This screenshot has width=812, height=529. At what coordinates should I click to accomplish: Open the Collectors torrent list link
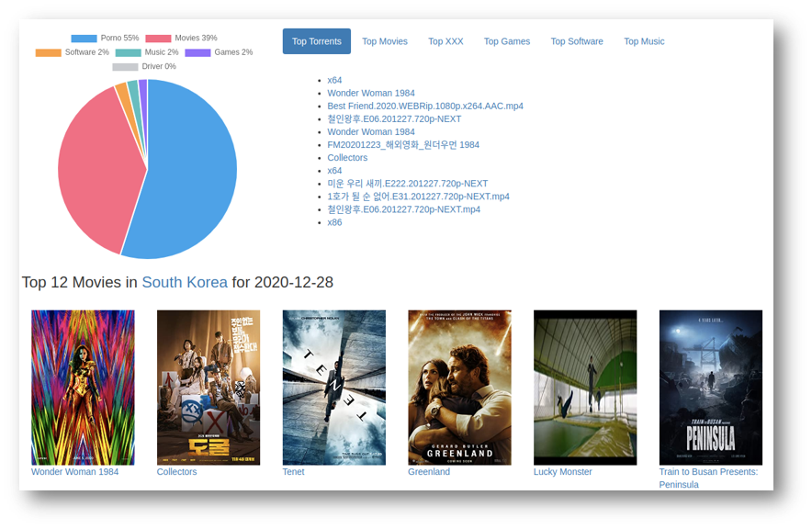click(x=347, y=158)
